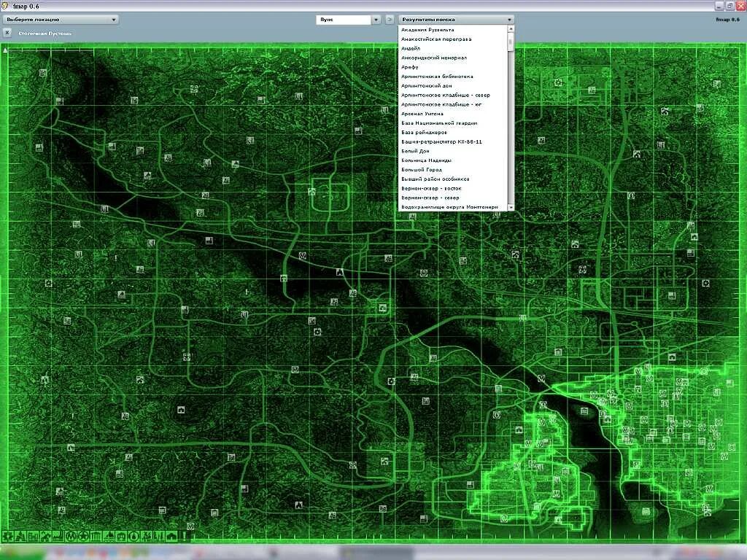747x560 pixels.
Task: Toggle the city buildings filter icon
Action: (33, 536)
